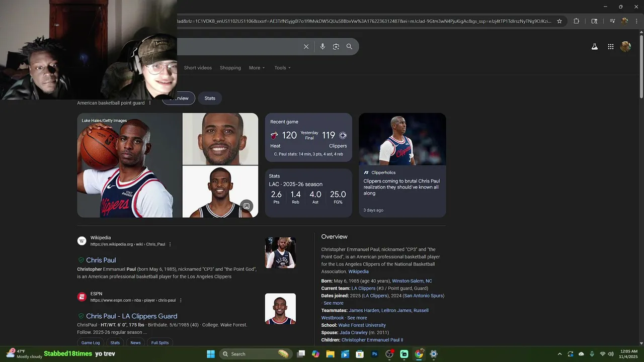
Task: Click the magnifier search submit icon
Action: point(349,47)
